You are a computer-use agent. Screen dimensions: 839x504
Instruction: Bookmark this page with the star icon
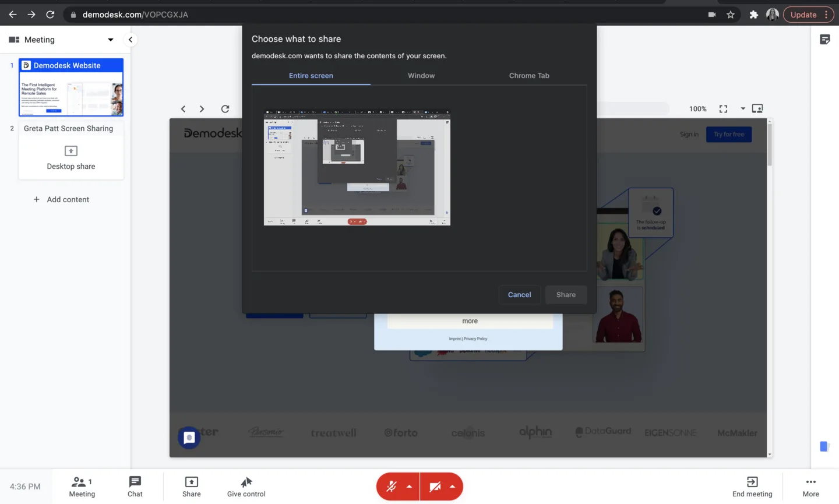[x=731, y=15]
